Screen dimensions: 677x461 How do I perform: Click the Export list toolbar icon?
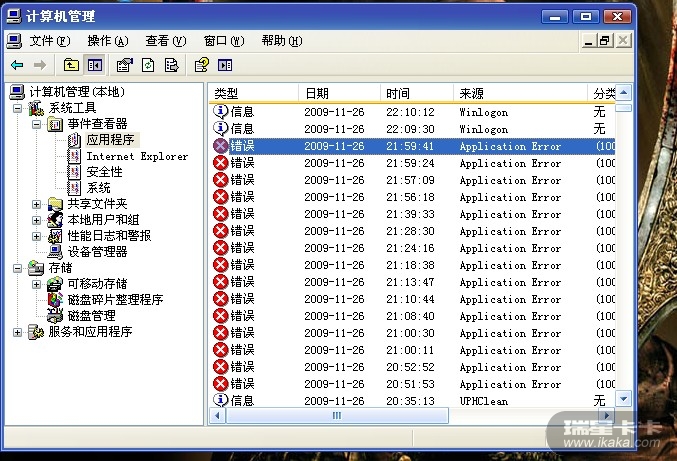(x=171, y=65)
